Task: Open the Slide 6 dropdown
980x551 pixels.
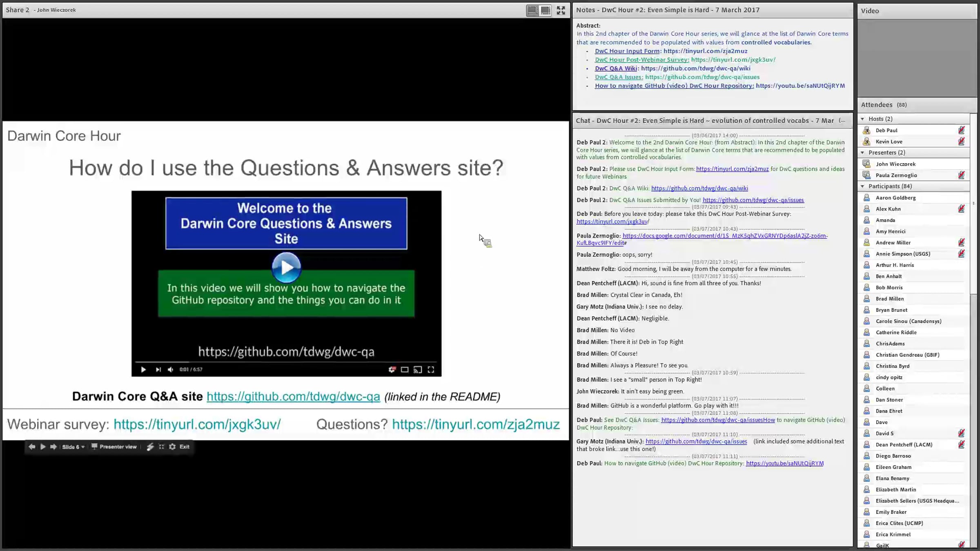Action: (73, 447)
